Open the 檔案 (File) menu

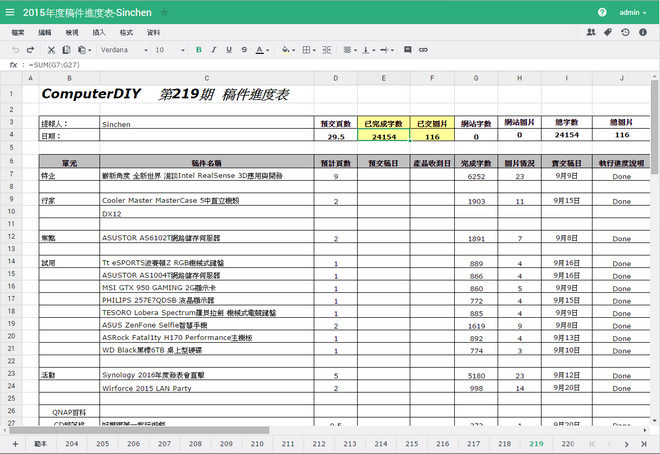[x=18, y=32]
